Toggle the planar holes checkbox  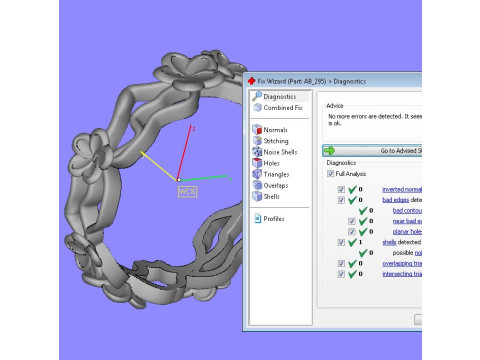[x=352, y=232]
